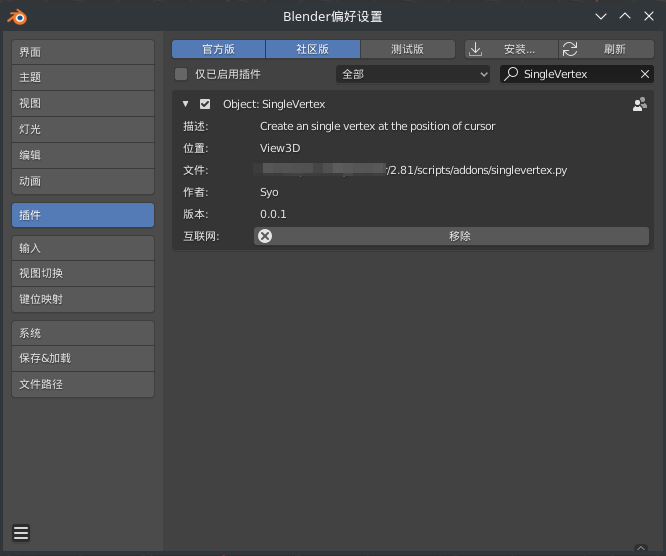
Task: Disable the Object: SingleVertex add-on checkbox
Action: pyautogui.click(x=205, y=104)
